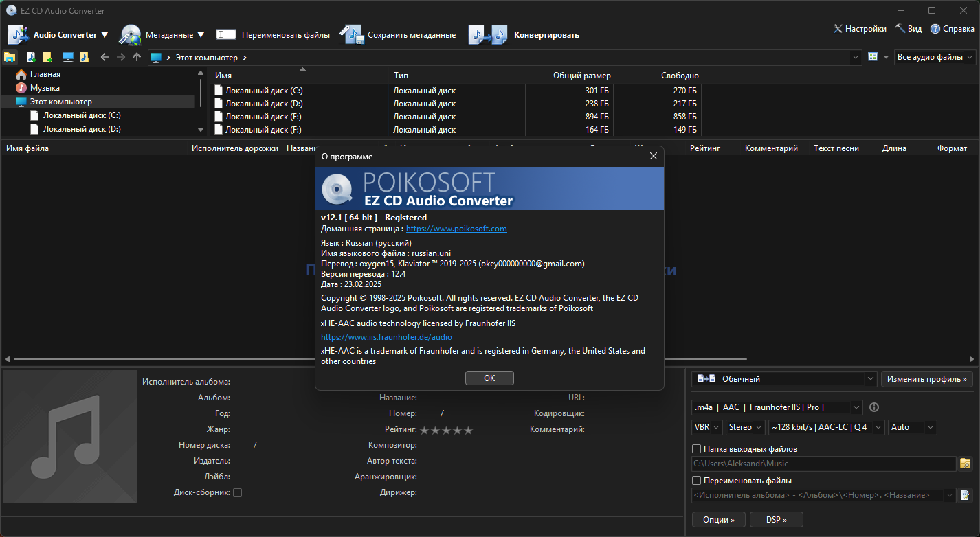Expand the VBR mode dropdown
Image resolution: width=980 pixels, height=537 pixels.
(707, 427)
